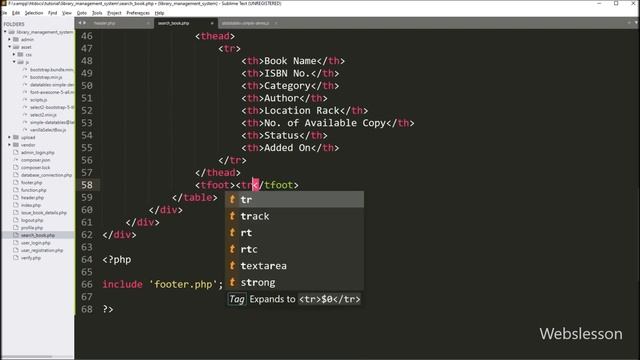Click the folder icon next to vendor
Screen dimensions: 640x360
[x=16, y=145]
